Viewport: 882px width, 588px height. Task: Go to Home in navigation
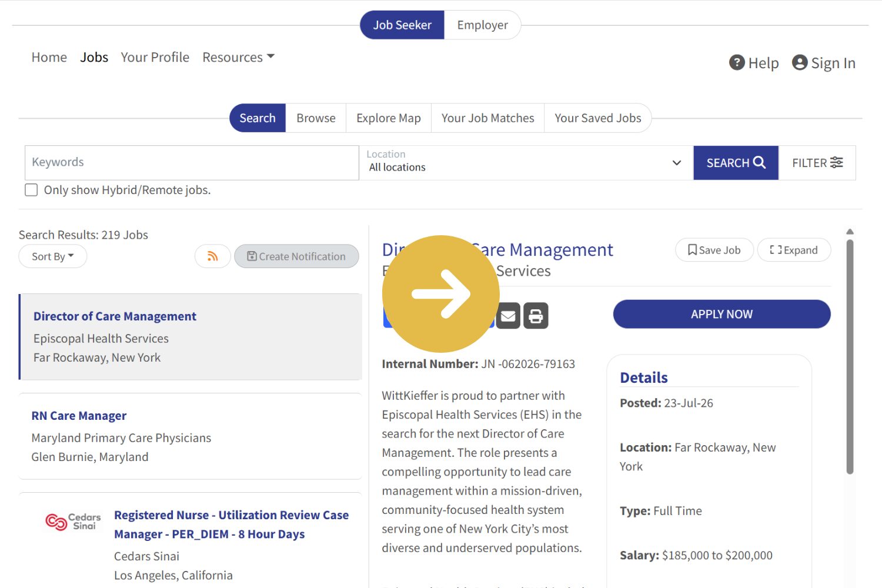click(49, 57)
